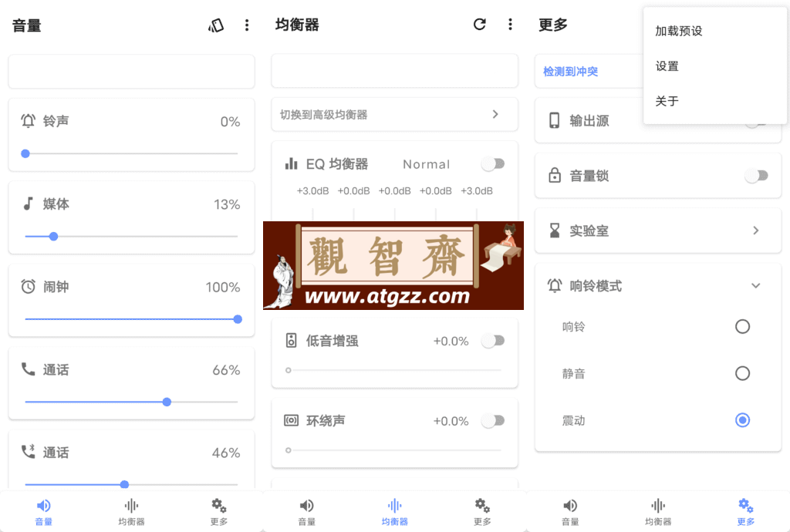Click the 低音增强 slider handle
The height and width of the screenshot is (532, 790).
tap(289, 370)
